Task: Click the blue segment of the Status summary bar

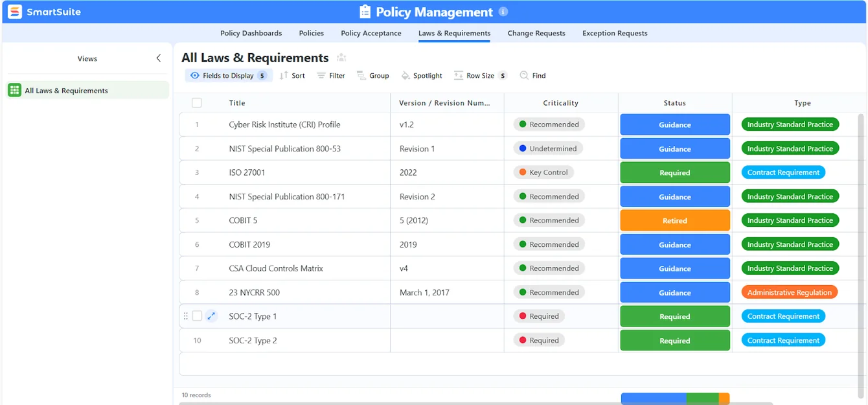Action: 654,399
